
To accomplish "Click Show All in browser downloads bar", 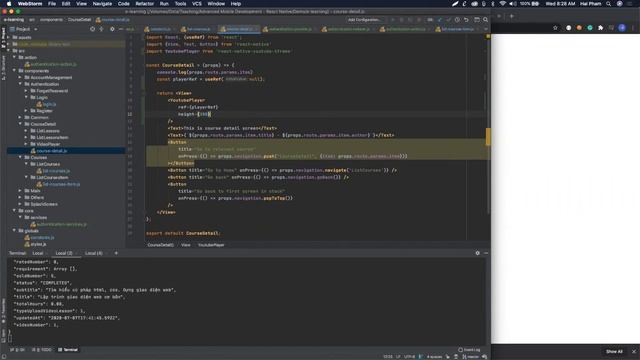I will click(614, 351).
